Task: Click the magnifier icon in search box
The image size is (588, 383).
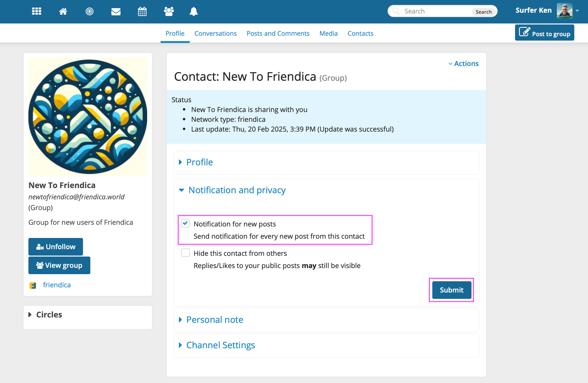Action: [396, 11]
